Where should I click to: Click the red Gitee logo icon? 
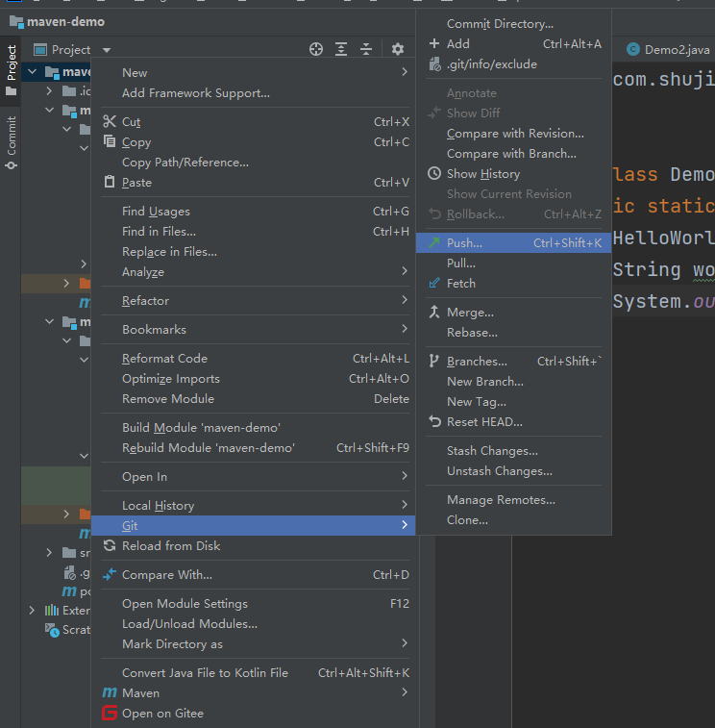click(x=110, y=713)
